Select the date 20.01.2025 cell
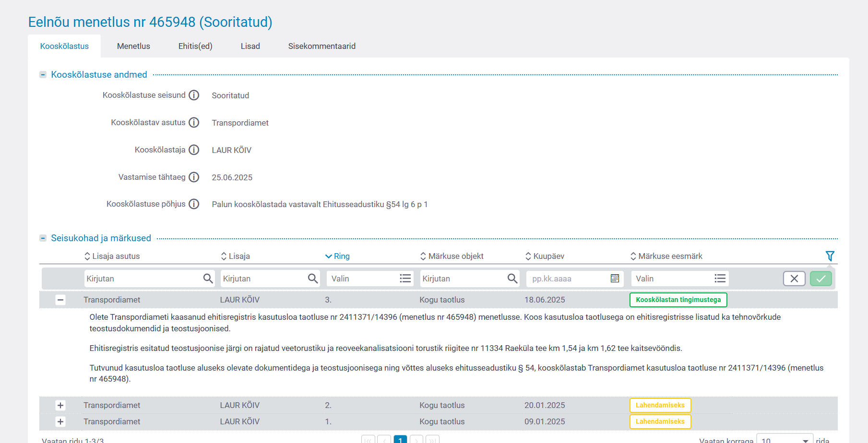This screenshot has height=443, width=868. point(545,405)
